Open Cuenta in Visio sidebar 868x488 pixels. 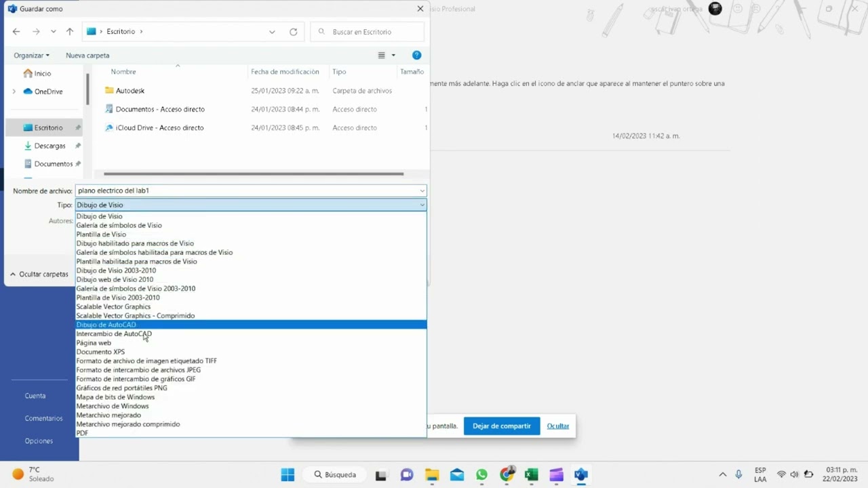[x=35, y=396]
